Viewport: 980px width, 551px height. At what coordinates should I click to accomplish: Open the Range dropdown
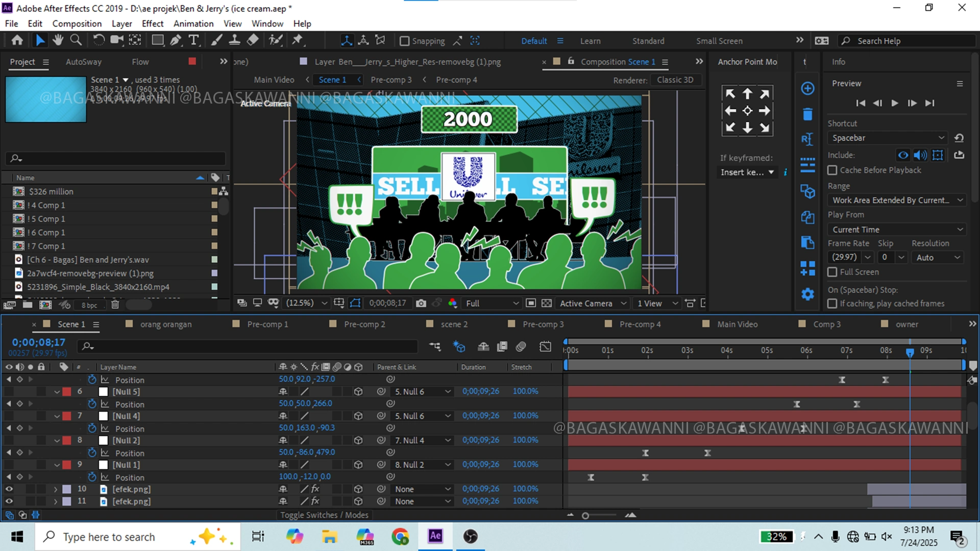point(897,200)
